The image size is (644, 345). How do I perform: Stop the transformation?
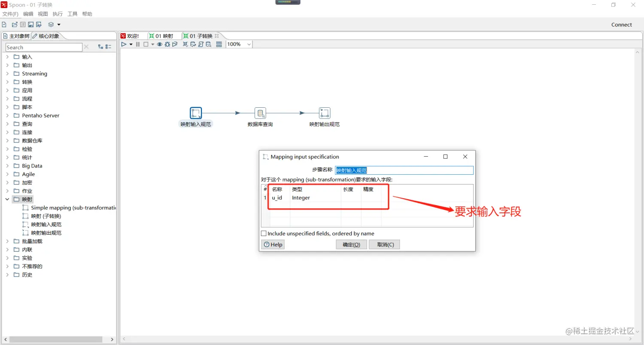(146, 44)
